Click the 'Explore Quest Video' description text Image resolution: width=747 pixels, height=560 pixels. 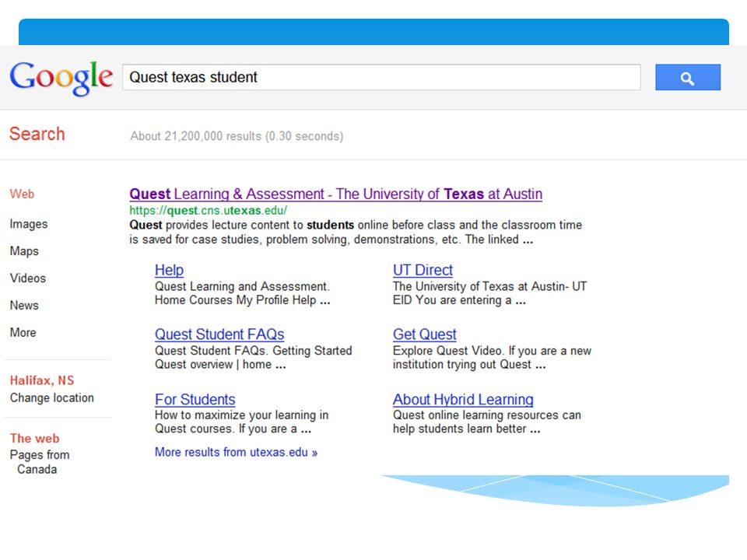coord(492,357)
